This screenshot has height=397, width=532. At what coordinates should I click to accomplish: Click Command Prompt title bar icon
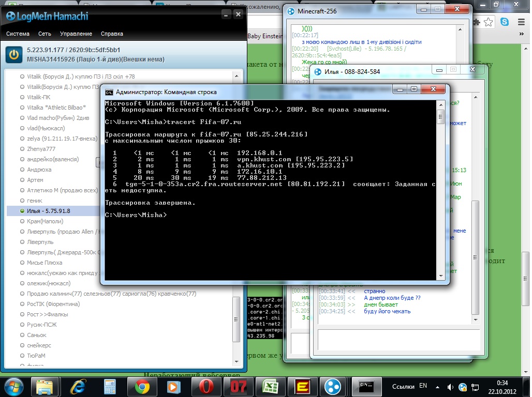point(109,92)
